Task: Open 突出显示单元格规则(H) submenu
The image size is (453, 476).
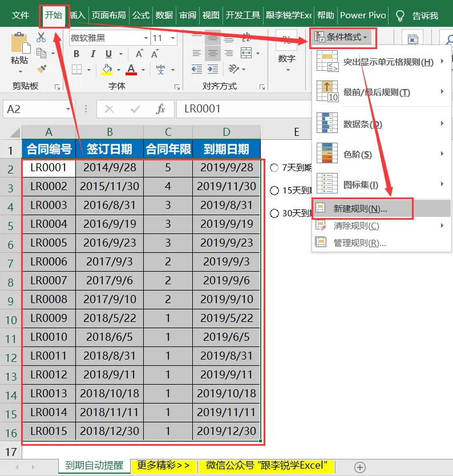Action: [x=382, y=62]
